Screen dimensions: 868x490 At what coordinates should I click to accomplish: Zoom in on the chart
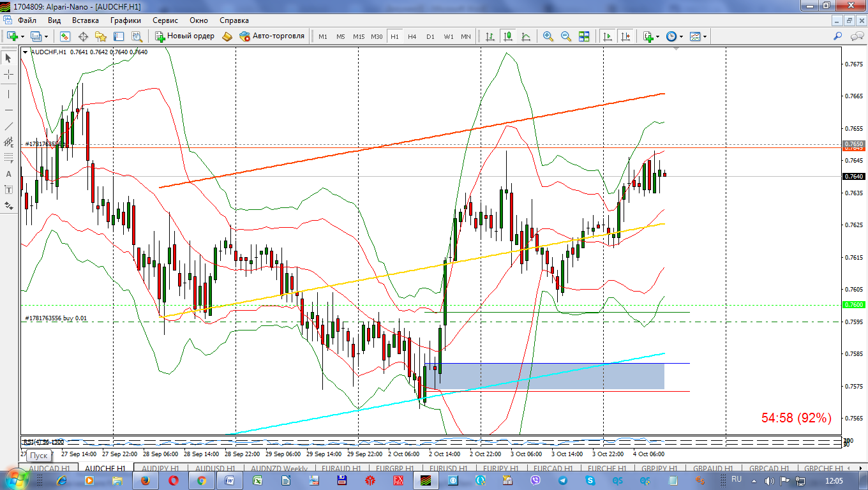(x=548, y=36)
